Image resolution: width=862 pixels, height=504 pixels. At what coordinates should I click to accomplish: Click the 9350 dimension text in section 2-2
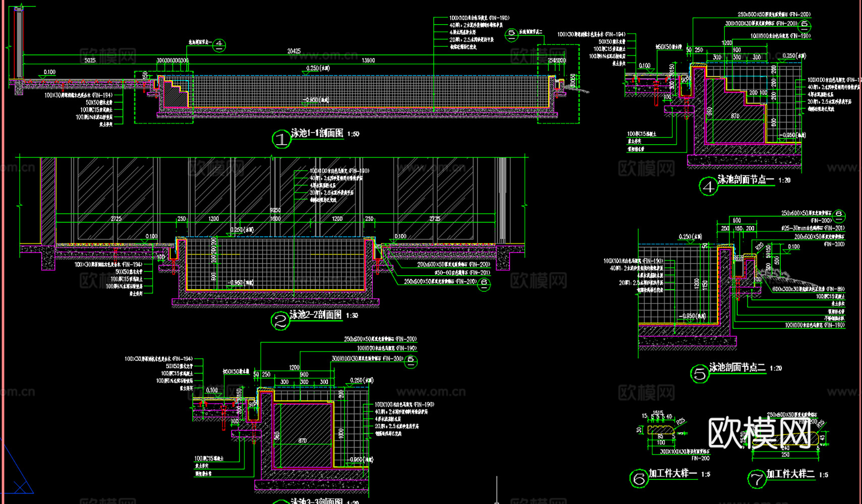tap(275, 210)
